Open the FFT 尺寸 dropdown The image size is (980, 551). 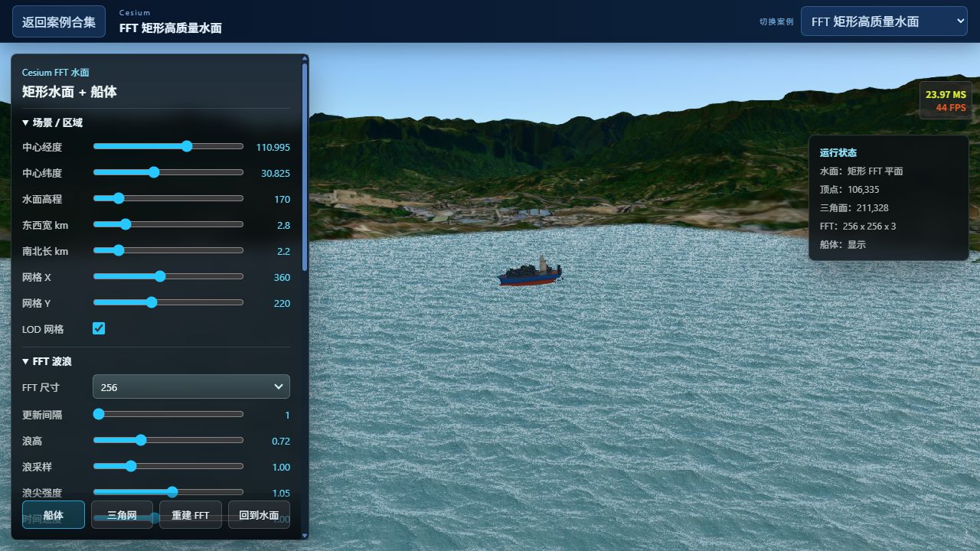click(x=191, y=386)
